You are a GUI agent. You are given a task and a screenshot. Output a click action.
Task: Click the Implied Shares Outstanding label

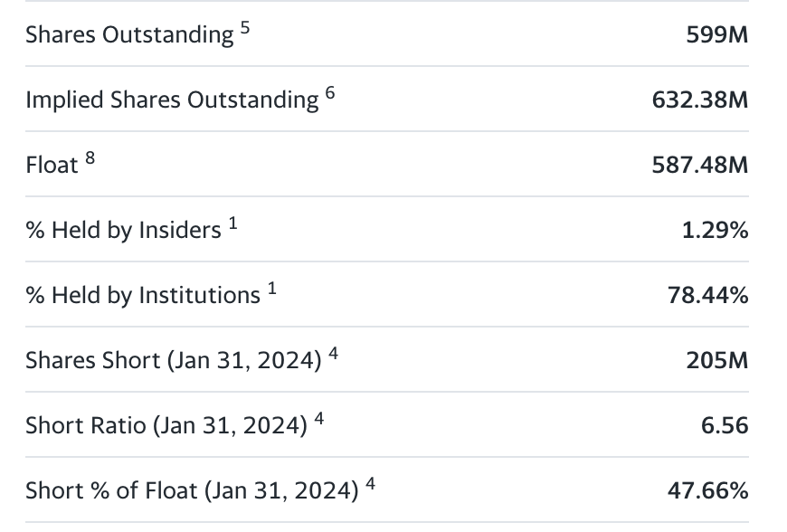[172, 100]
